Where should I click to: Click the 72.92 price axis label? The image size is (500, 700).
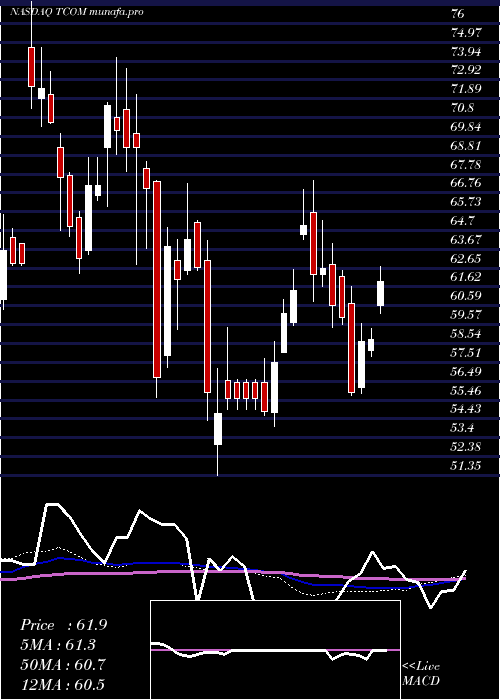click(x=467, y=70)
